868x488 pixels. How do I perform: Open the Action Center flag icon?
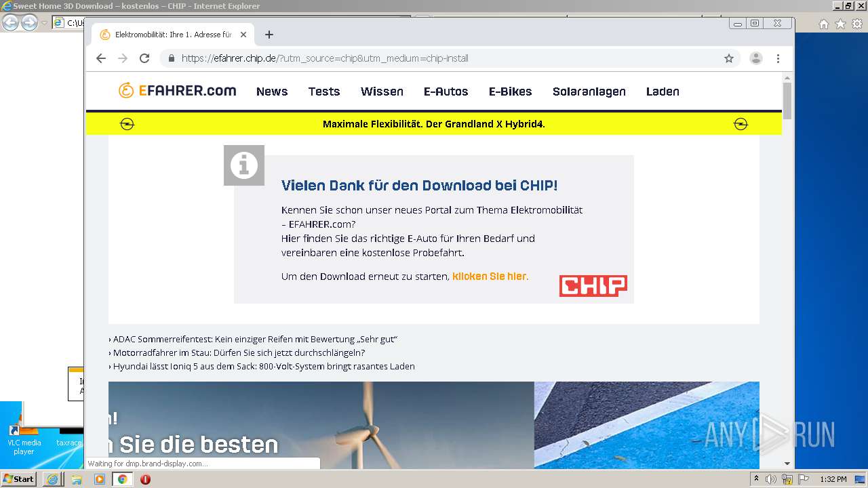coord(804,479)
